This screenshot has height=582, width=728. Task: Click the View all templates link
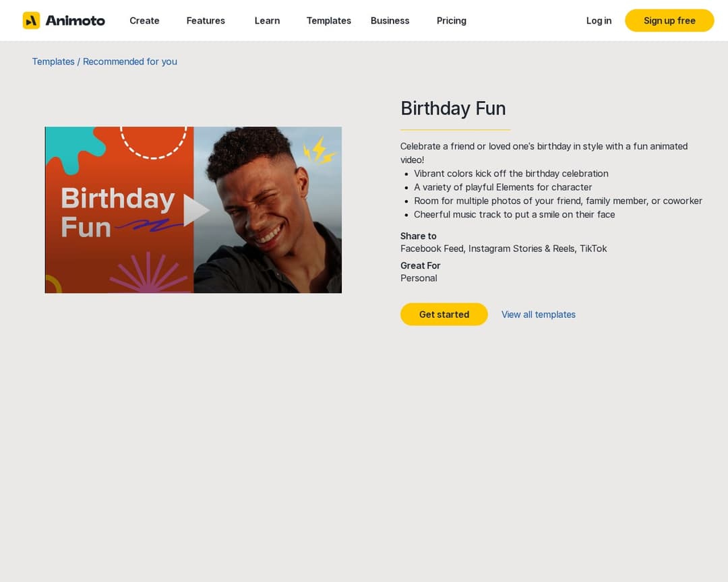(538, 315)
